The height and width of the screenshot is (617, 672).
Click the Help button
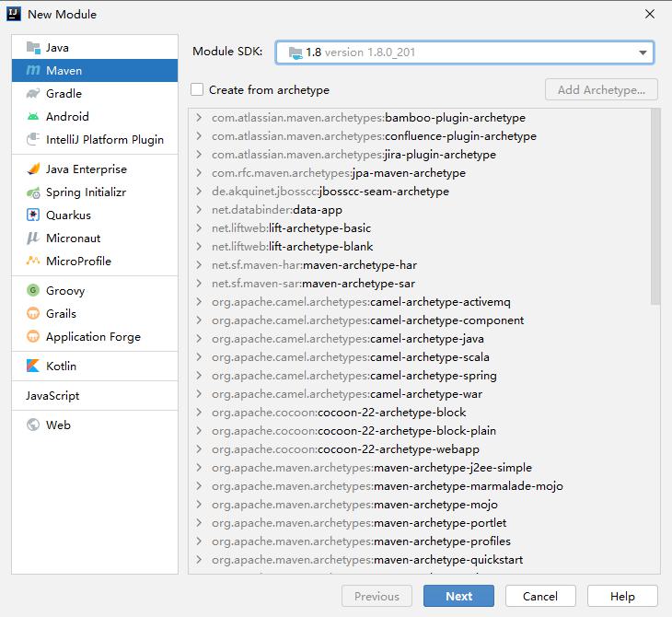tap(622, 596)
